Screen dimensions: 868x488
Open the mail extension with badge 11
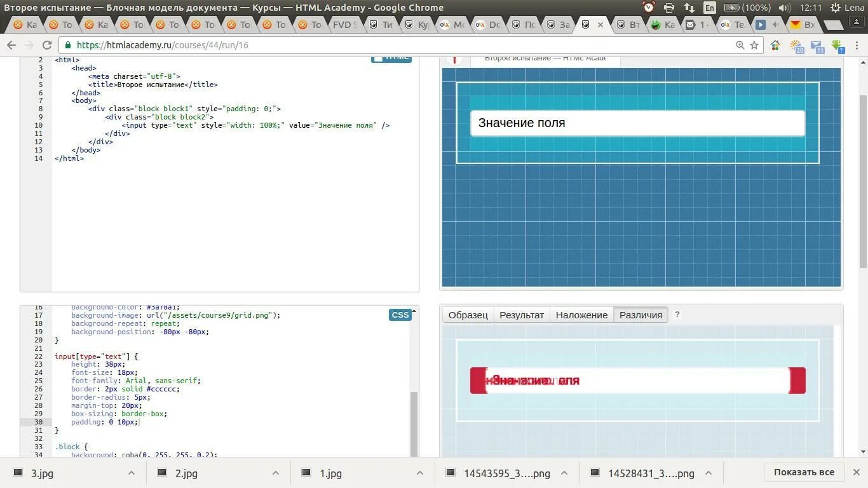817,46
